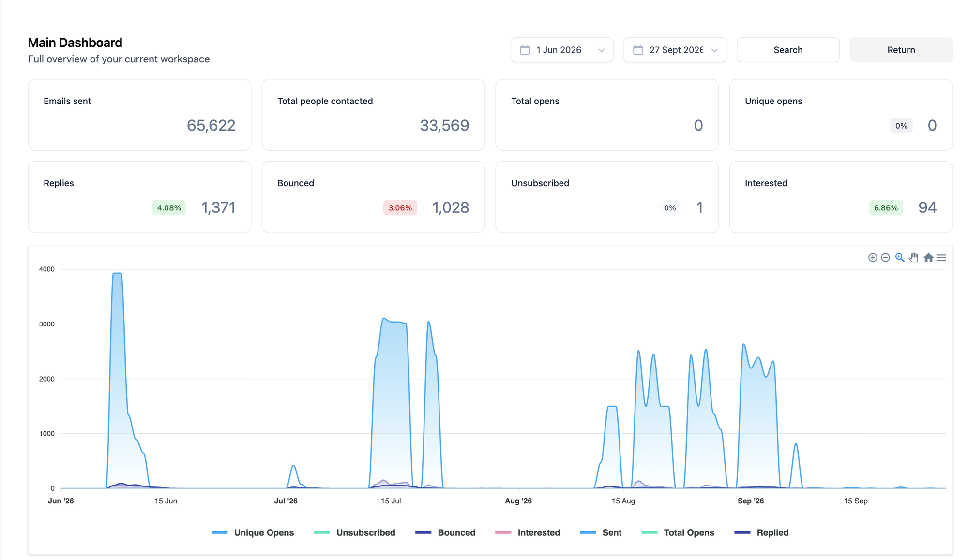The image size is (968, 560).
Task: Click the Replies 4.08% badge
Action: [x=169, y=208]
